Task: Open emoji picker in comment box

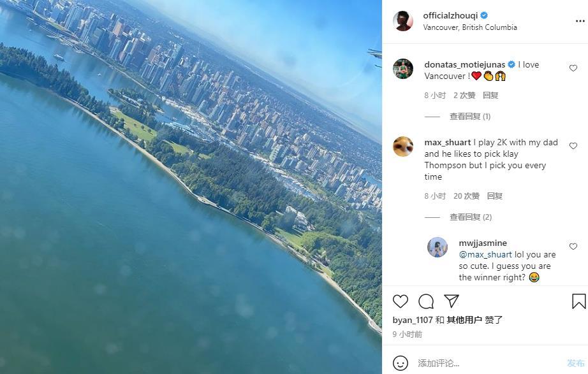Action: (x=400, y=363)
